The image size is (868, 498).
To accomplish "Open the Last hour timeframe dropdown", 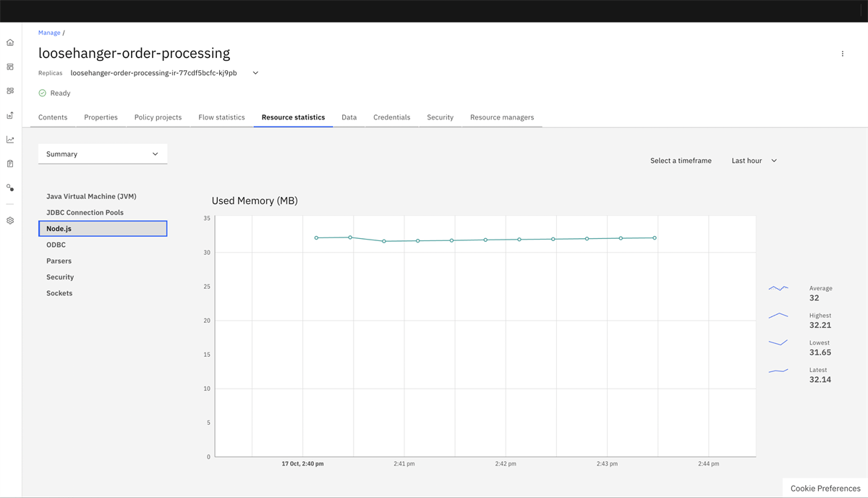I will click(x=754, y=160).
